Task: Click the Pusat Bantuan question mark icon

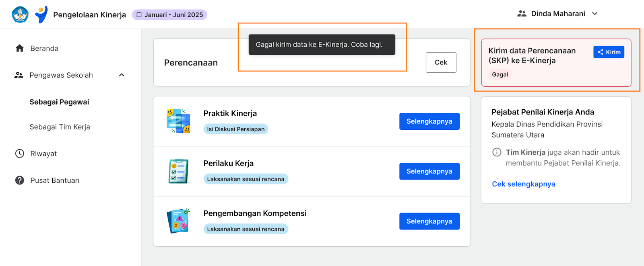Action: click(x=20, y=180)
